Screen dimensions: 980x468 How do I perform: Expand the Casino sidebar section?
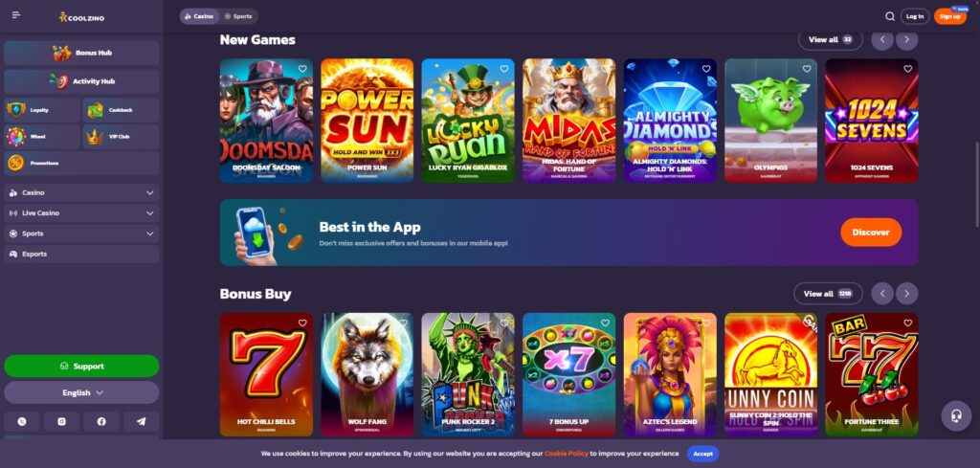pyautogui.click(x=81, y=193)
